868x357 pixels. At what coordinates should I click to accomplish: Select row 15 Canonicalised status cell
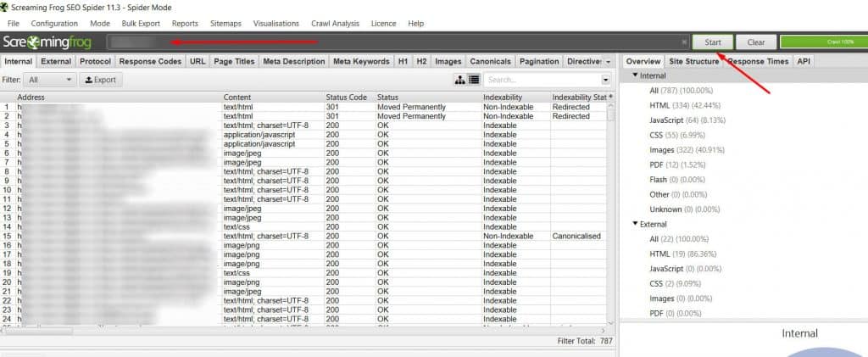pos(576,236)
